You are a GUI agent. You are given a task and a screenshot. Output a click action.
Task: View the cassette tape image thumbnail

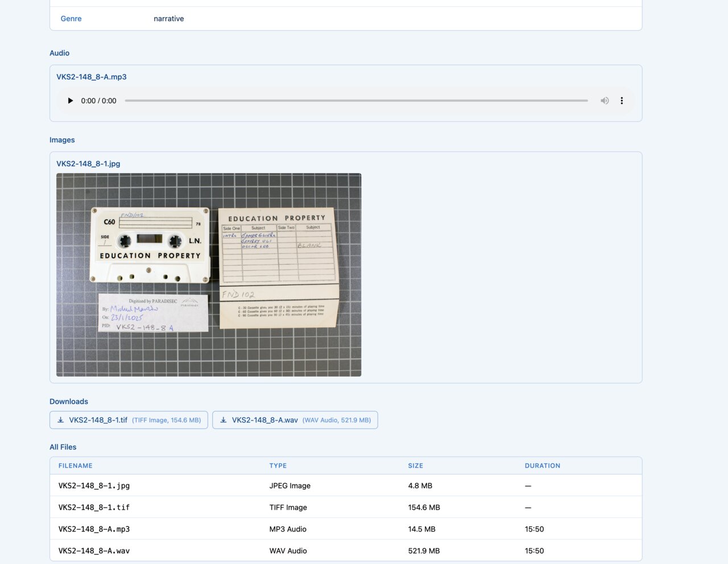[209, 274]
